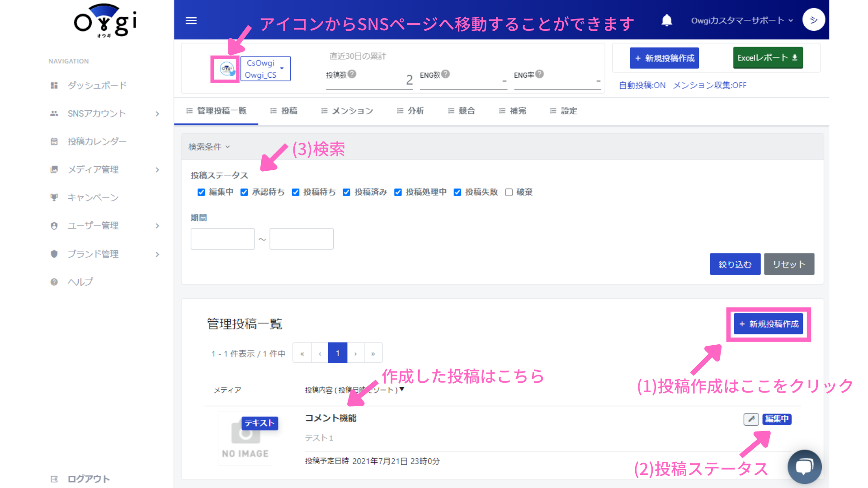
Task: Click the 絞り込む filter button
Action: (735, 264)
